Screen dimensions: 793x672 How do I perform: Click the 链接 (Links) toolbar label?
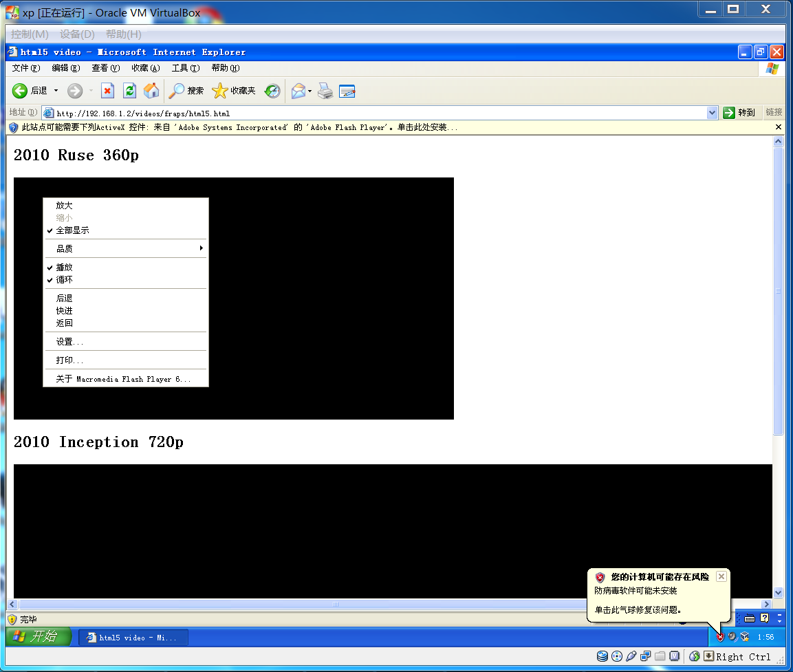[774, 112]
